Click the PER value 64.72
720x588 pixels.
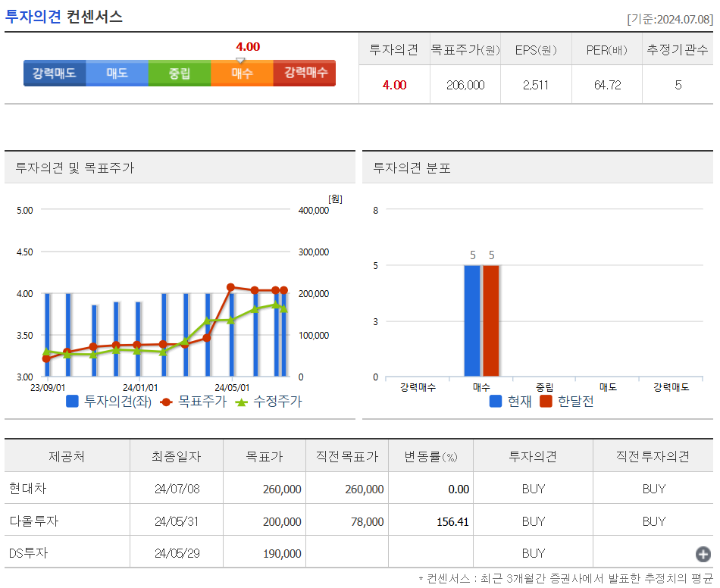[607, 85]
